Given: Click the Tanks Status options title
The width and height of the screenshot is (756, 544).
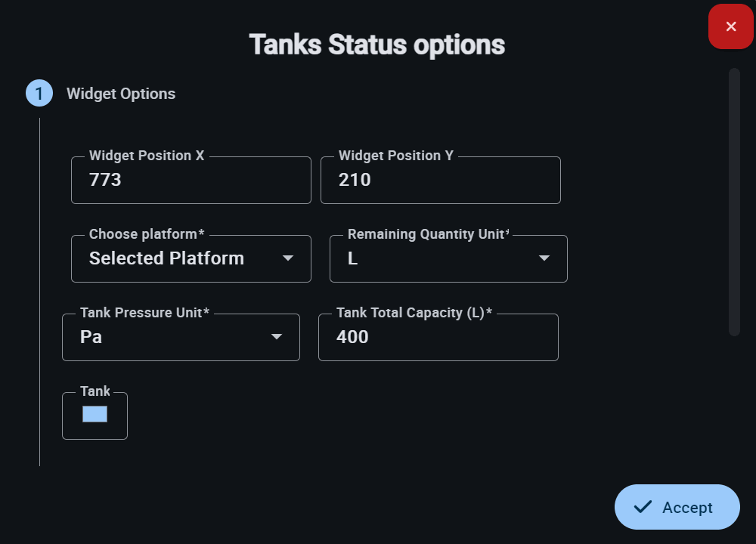Looking at the screenshot, I should pos(376,45).
